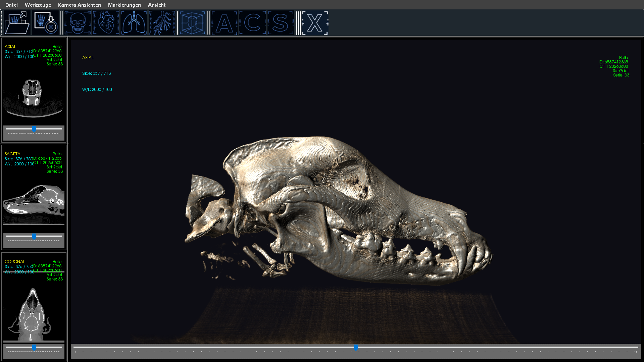Click the SAGITTAL label in side panel
Viewport: 644px width, 362px height.
click(x=13, y=154)
